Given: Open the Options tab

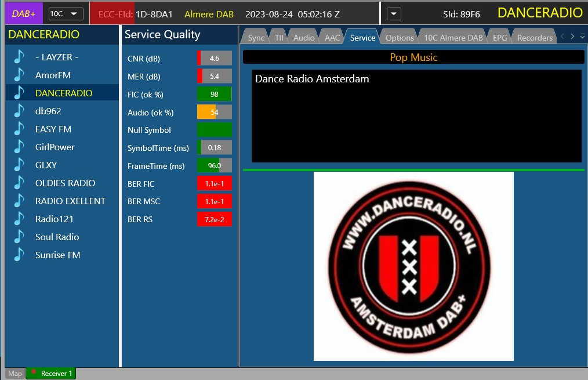Looking at the screenshot, I should [x=400, y=38].
